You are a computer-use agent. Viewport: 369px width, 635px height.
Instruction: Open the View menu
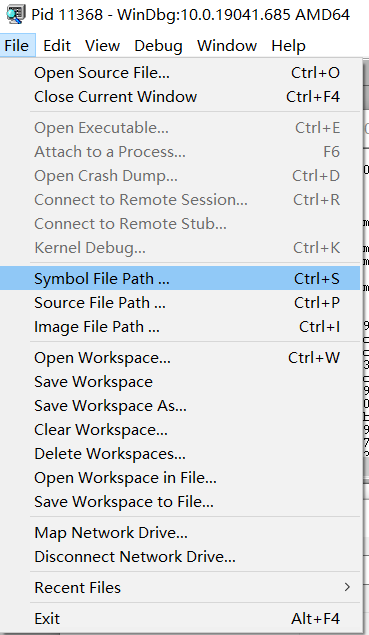102,45
